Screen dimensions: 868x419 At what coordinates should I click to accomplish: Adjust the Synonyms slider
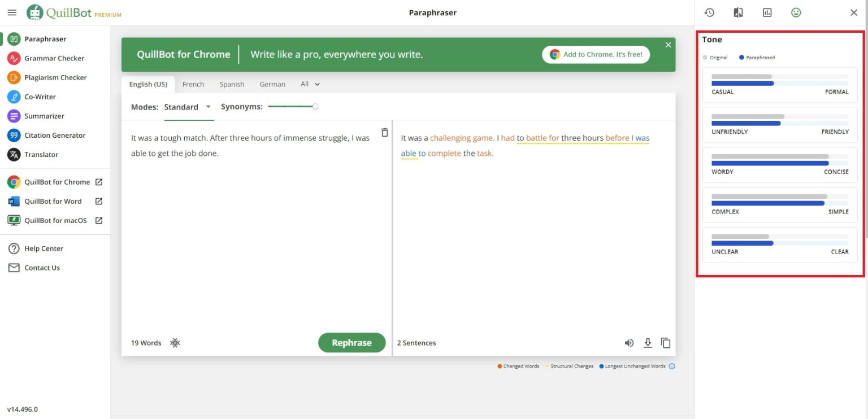coord(315,107)
